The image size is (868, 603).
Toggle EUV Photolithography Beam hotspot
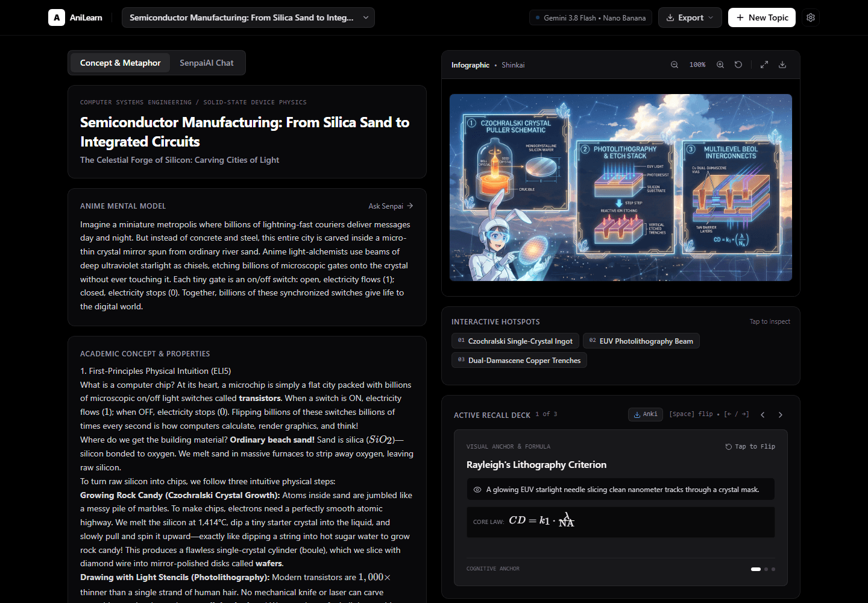point(641,341)
